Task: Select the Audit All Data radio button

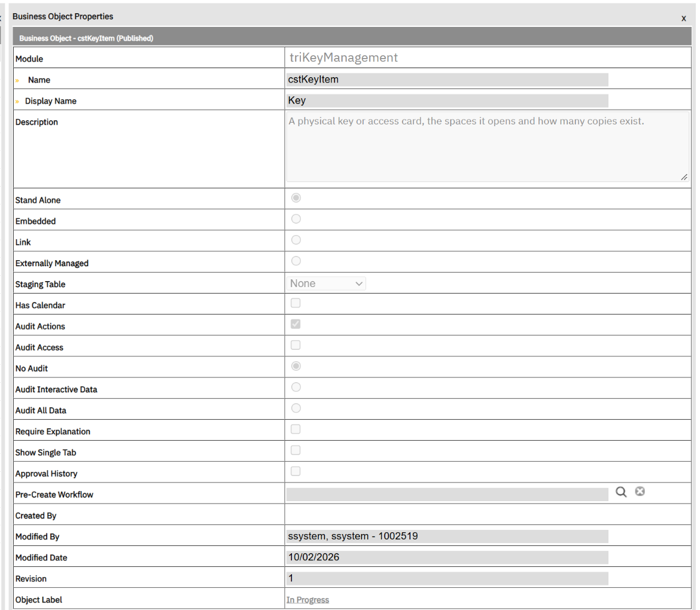Action: (296, 408)
